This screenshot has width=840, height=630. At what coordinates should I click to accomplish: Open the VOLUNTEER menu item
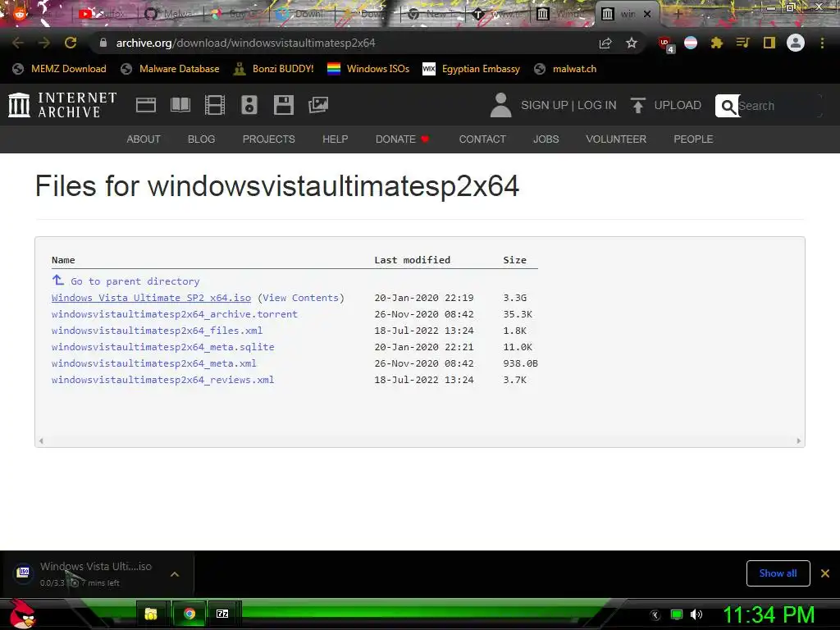point(616,139)
